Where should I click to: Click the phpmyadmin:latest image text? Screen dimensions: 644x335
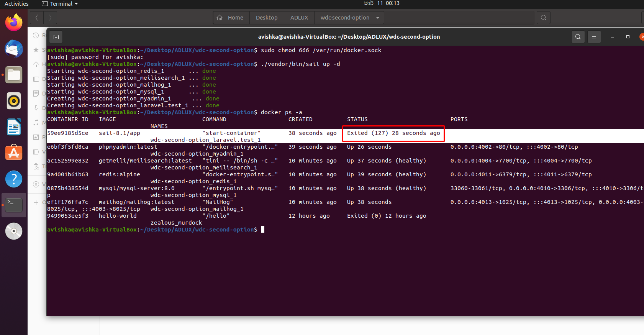(x=128, y=147)
